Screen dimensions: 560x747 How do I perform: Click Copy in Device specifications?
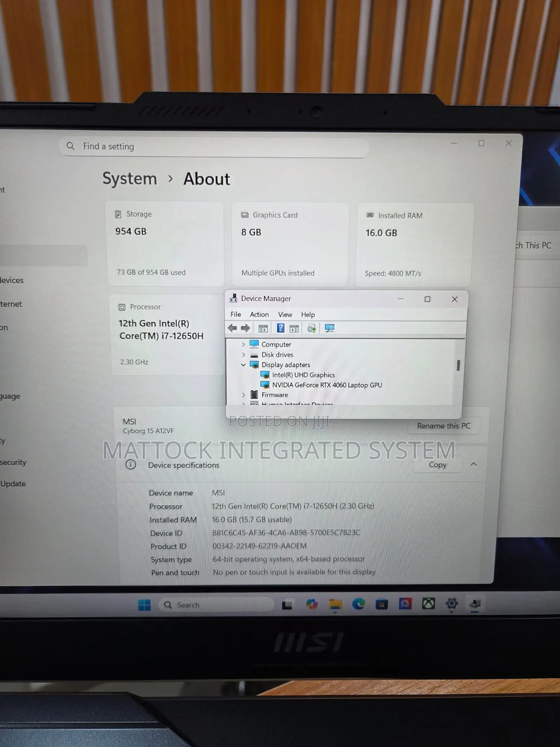437,465
